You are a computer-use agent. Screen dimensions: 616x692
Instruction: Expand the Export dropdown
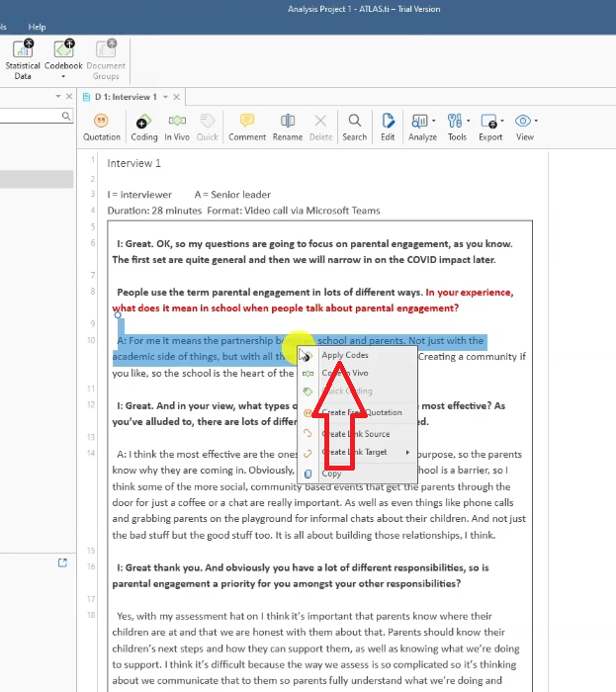490,127
